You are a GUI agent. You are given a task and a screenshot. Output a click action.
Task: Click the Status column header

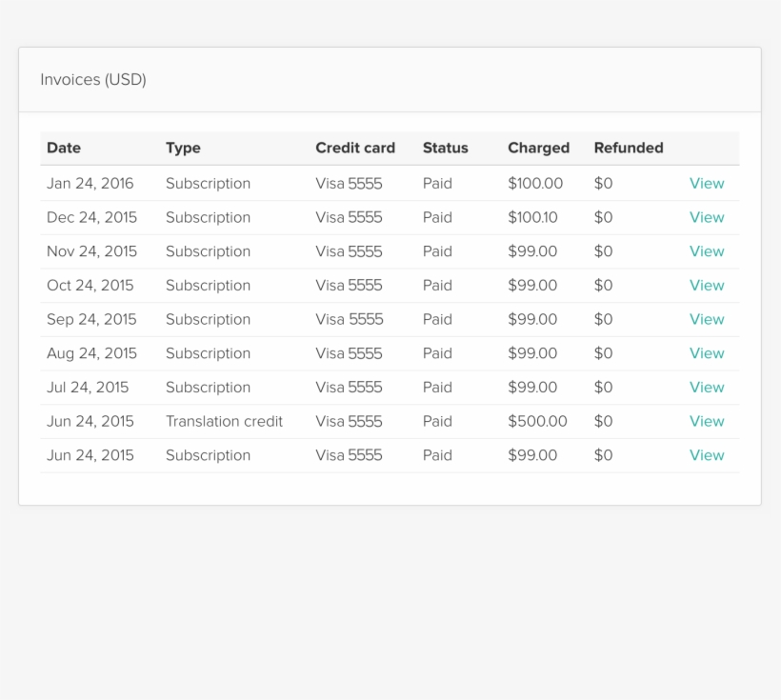coord(445,148)
